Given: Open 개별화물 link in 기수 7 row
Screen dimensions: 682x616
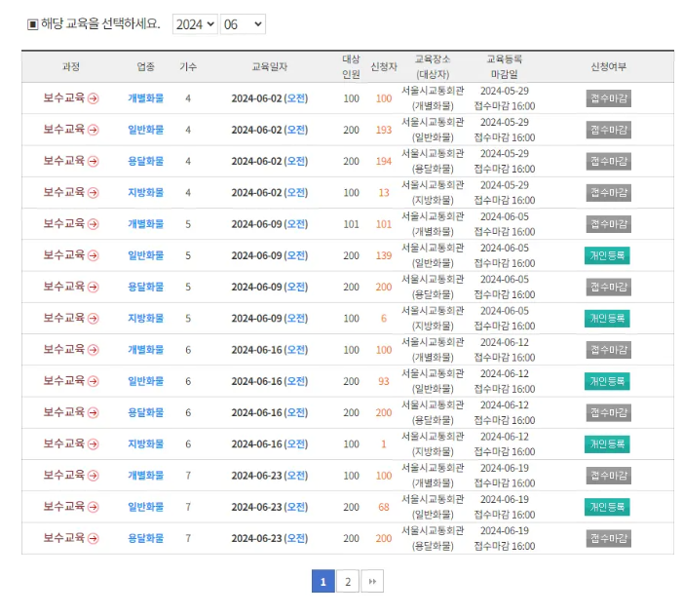Looking at the screenshot, I should tap(146, 476).
